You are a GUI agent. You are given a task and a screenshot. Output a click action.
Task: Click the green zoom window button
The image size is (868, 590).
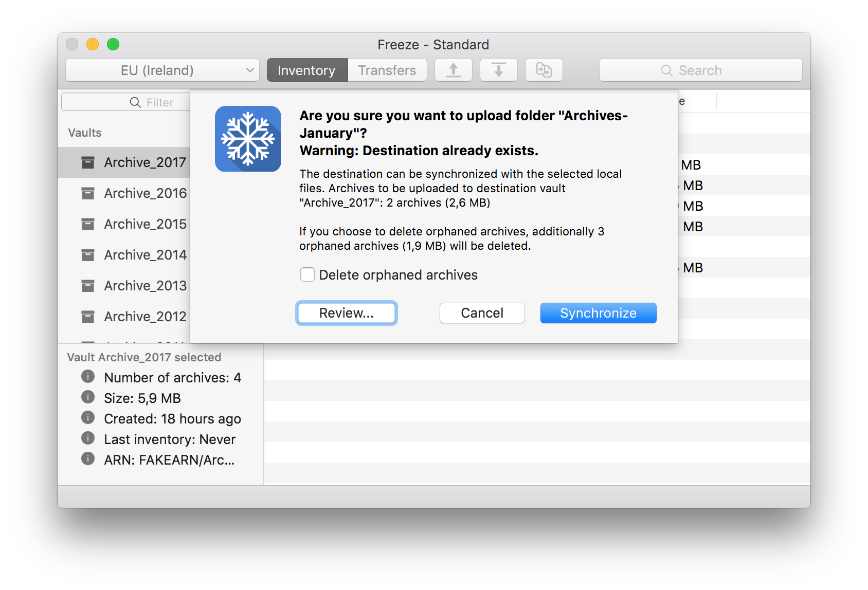pos(113,44)
